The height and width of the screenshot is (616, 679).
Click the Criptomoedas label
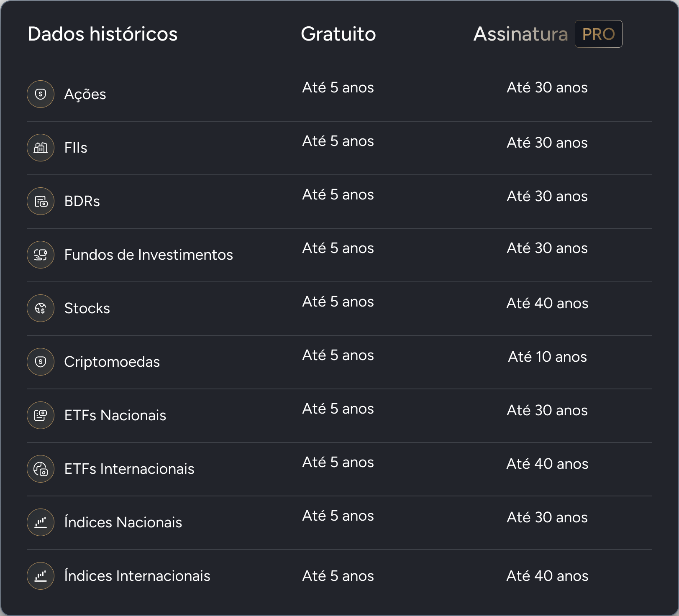click(x=112, y=362)
